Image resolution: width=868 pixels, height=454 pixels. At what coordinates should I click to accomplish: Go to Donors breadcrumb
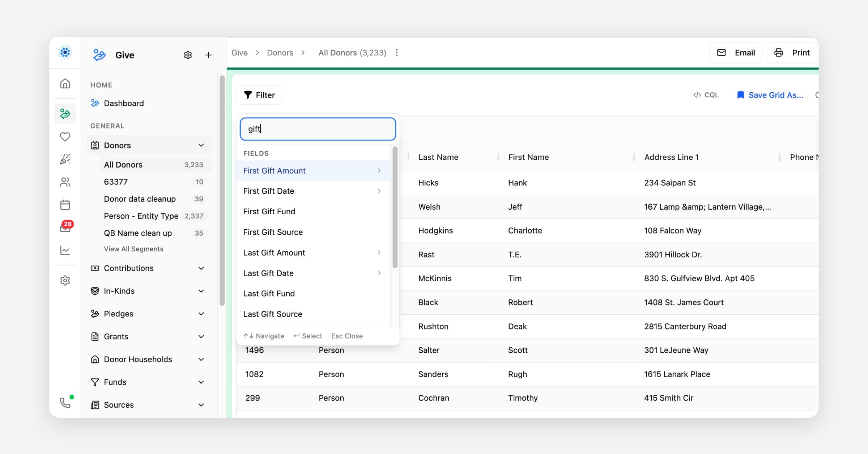coord(280,53)
